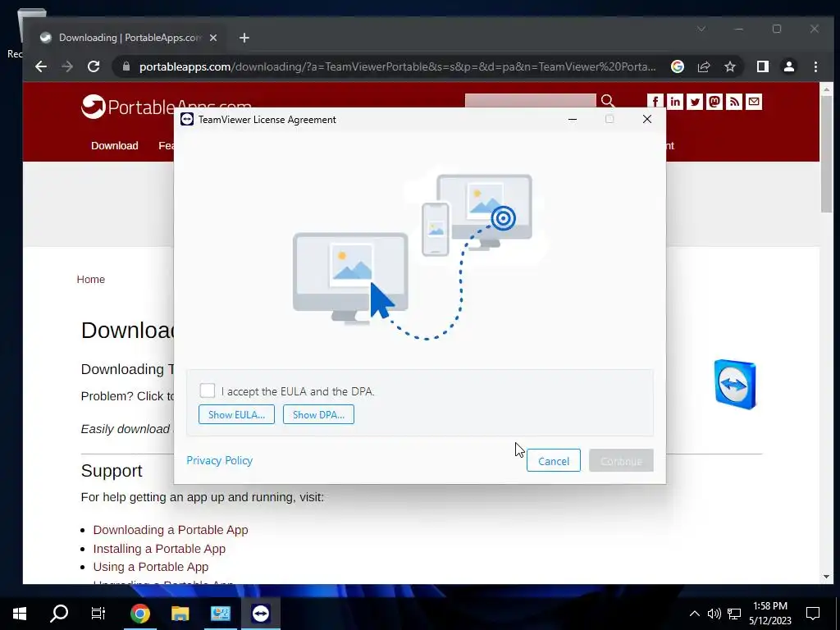Reload the PortableApps page in Chrome
The image size is (840, 630).
tap(94, 66)
